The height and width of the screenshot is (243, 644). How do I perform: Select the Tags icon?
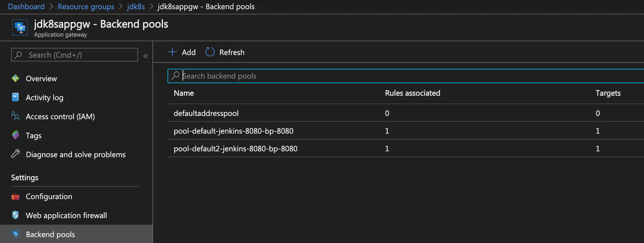point(15,135)
